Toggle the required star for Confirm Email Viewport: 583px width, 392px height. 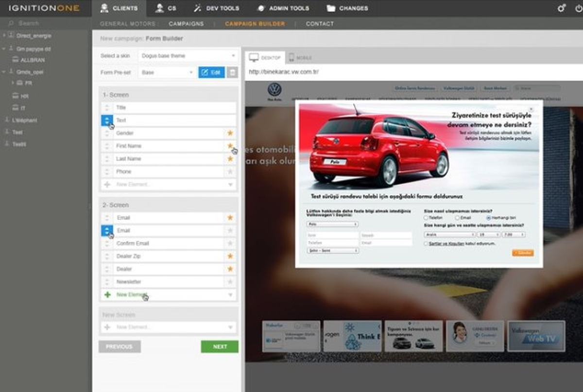click(230, 243)
